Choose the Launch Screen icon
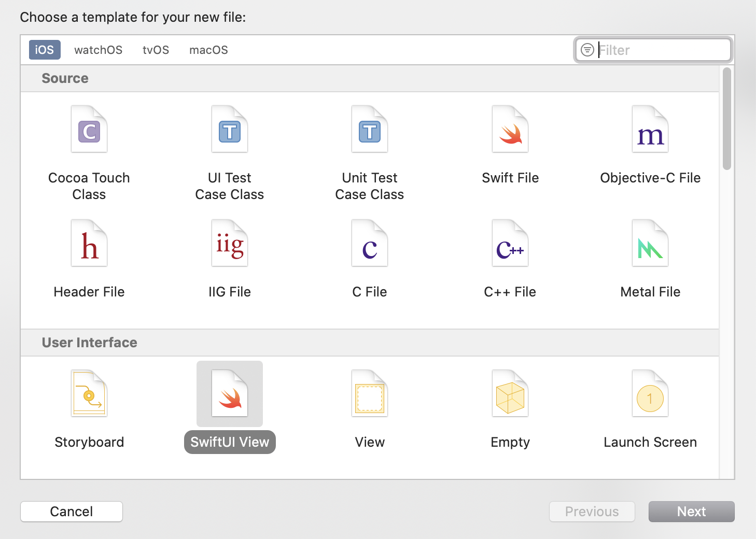 (650, 393)
